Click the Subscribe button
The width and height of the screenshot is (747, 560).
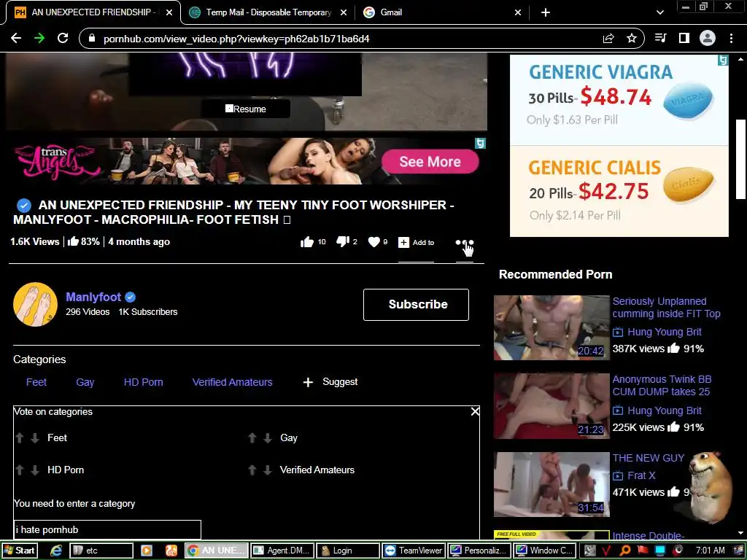tap(416, 305)
